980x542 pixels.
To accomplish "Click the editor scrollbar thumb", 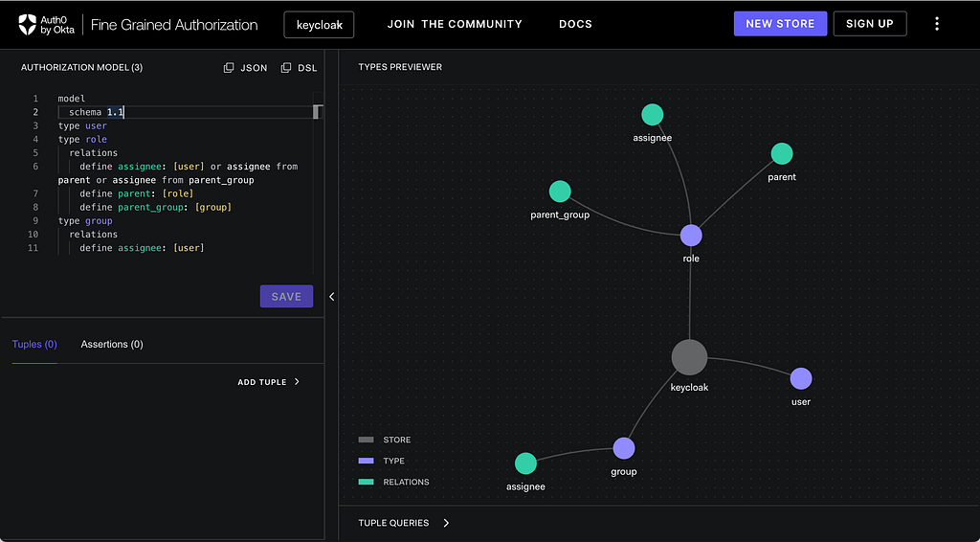I will coord(318,112).
